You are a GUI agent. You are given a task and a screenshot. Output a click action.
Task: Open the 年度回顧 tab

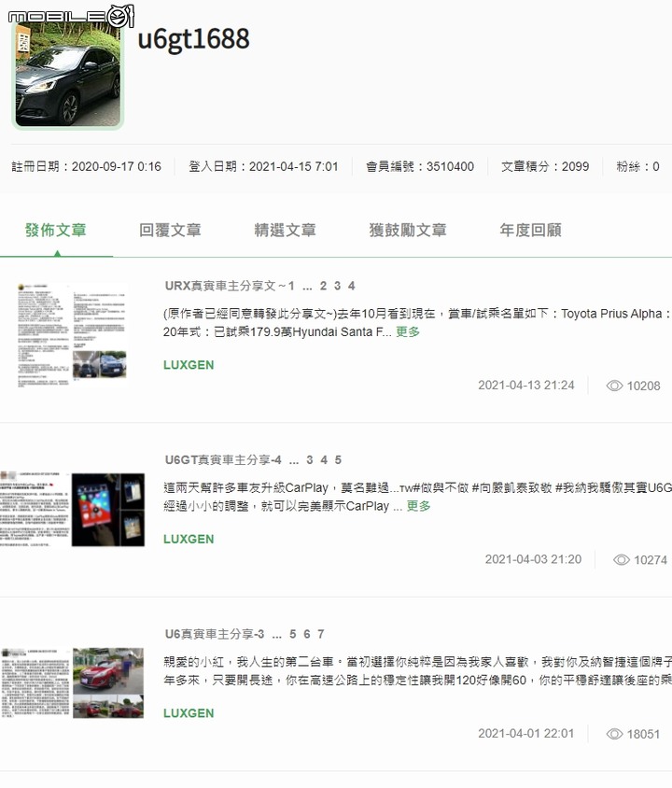(530, 231)
